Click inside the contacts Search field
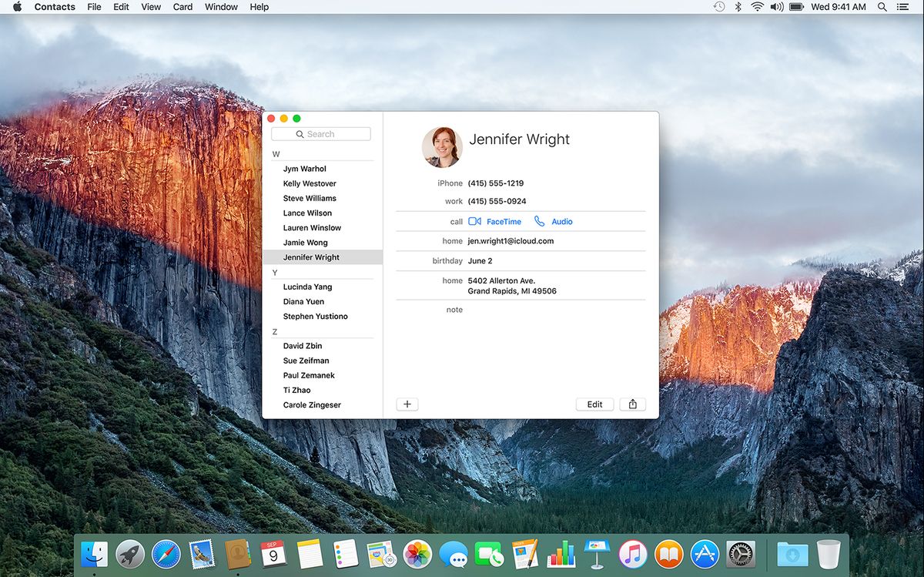 pos(321,133)
